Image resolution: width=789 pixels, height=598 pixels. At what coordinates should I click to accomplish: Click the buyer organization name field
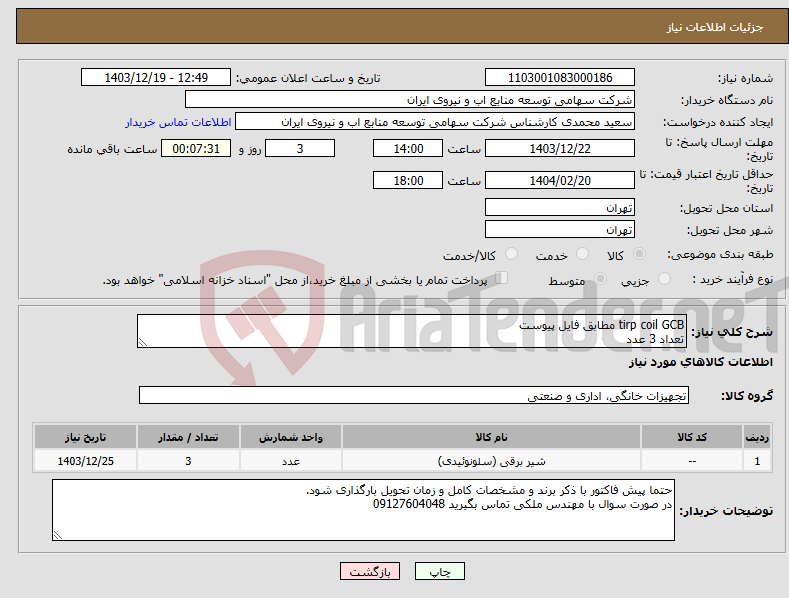[x=410, y=100]
